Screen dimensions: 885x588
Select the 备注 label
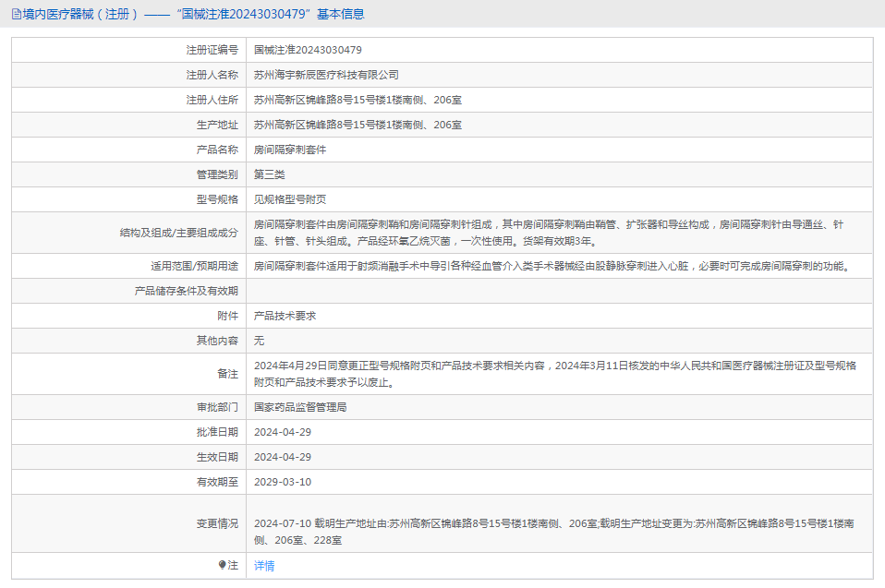pyautogui.click(x=228, y=374)
